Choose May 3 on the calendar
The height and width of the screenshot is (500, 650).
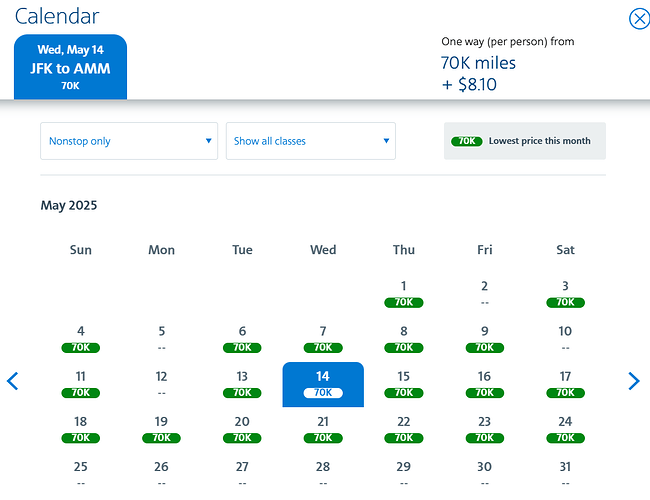(x=565, y=293)
